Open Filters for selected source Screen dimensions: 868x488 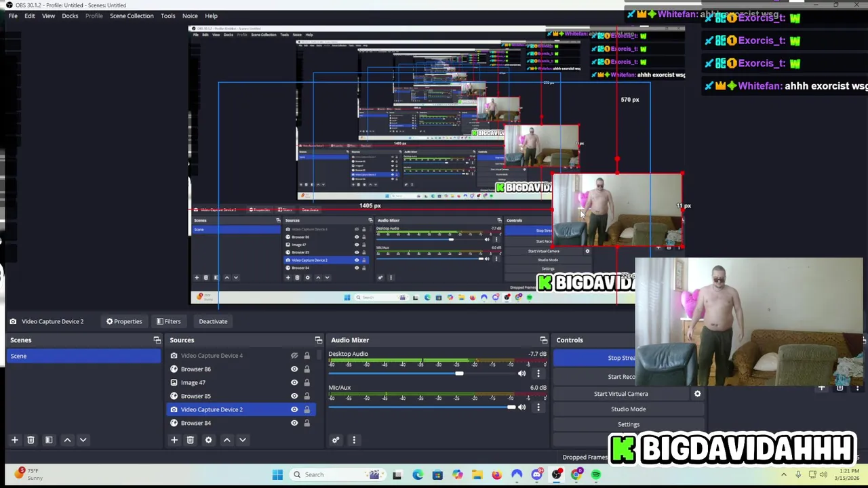168,321
